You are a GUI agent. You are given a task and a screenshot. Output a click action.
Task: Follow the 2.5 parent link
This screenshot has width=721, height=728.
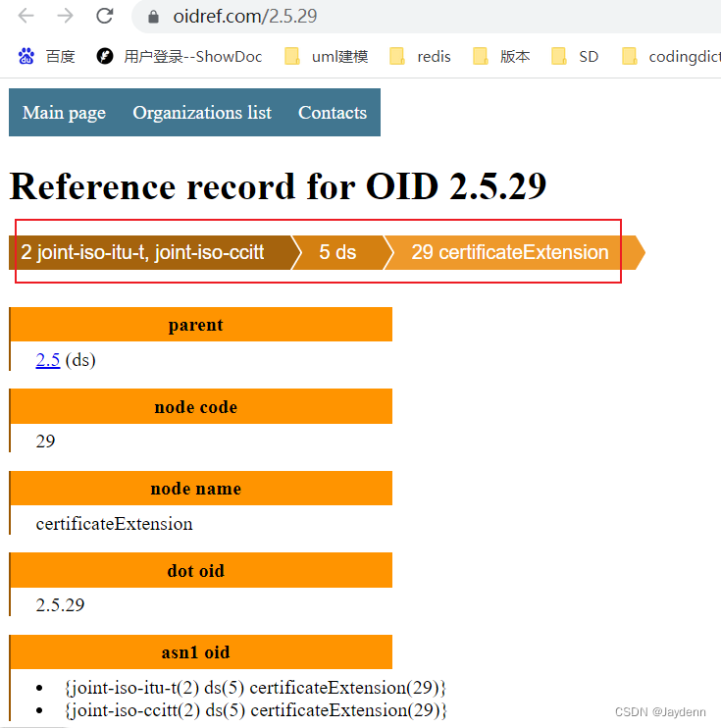coord(48,360)
